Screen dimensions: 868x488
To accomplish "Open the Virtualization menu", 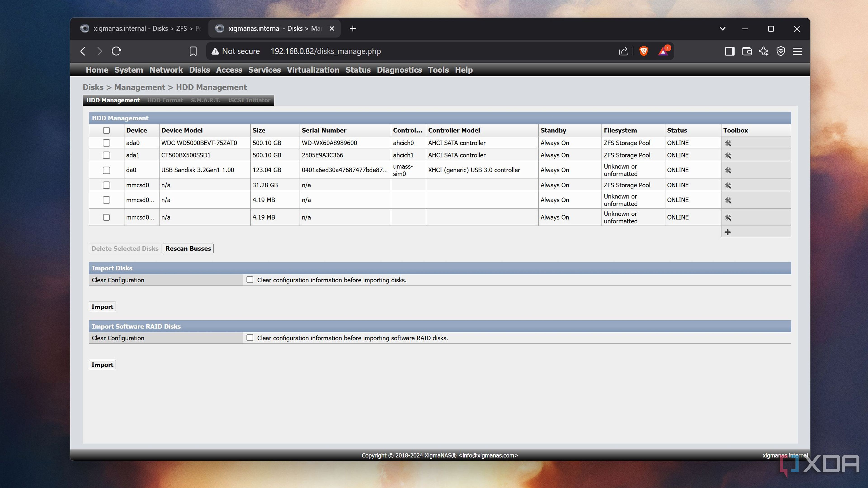I will click(x=313, y=70).
